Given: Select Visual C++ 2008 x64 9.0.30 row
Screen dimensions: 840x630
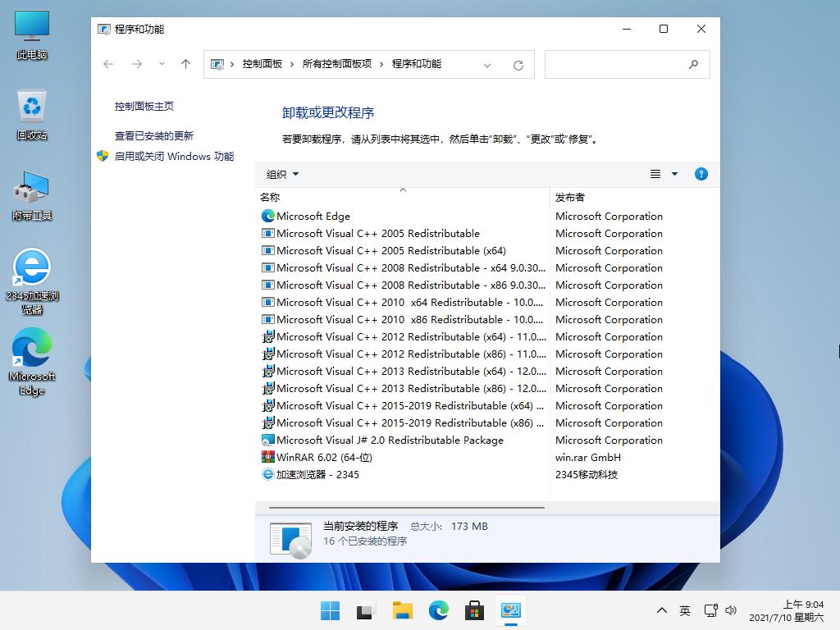Looking at the screenshot, I should click(404, 267).
